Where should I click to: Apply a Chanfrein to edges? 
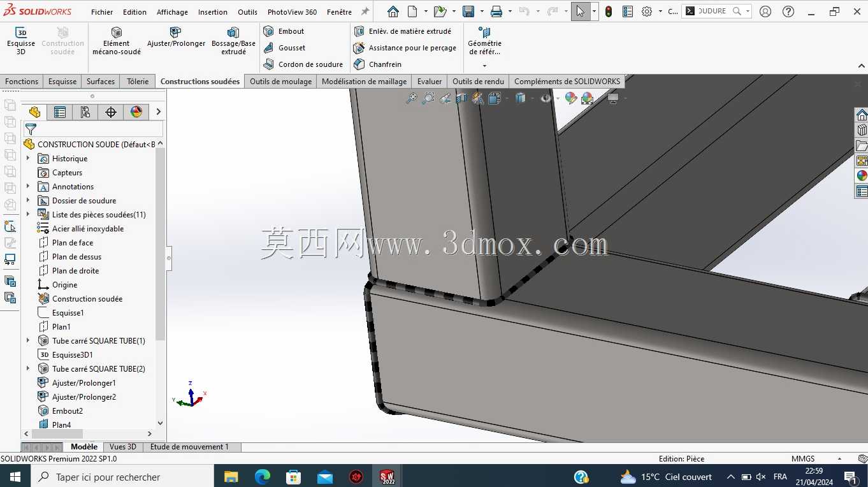pyautogui.click(x=378, y=64)
